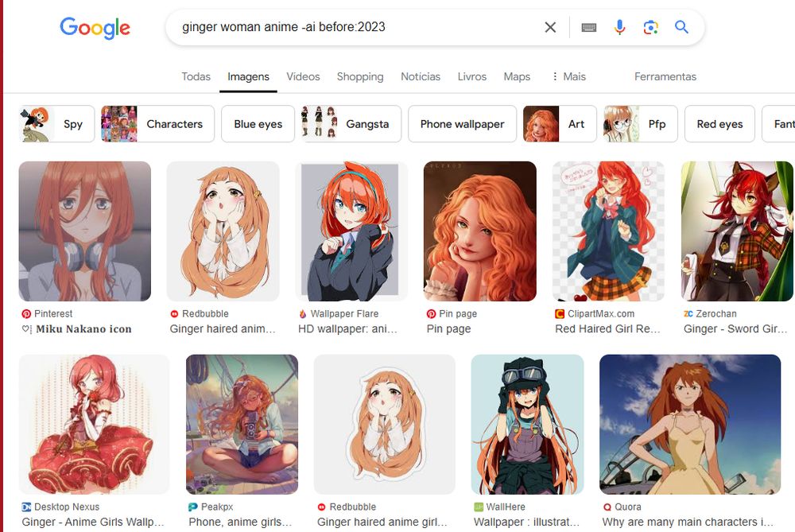Open Wallpaper : illustrat… title link
This screenshot has width=795, height=532.
pyautogui.click(x=526, y=522)
